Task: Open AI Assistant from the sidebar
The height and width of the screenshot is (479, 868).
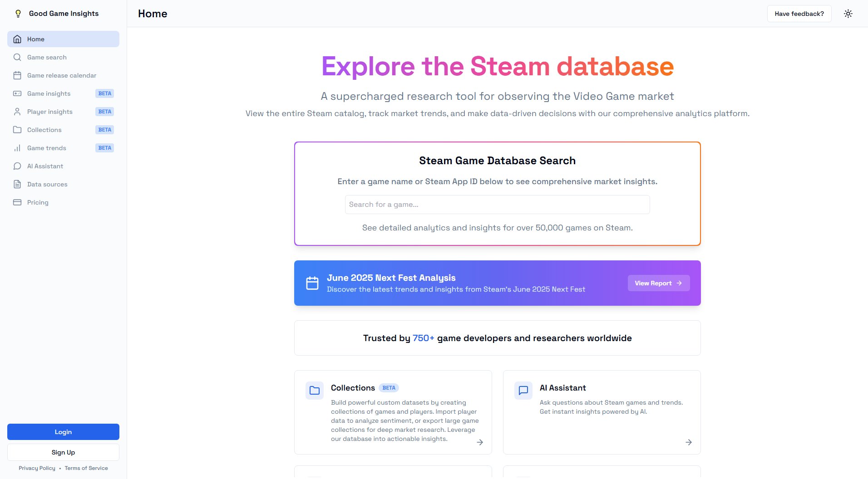Action: pos(63,166)
